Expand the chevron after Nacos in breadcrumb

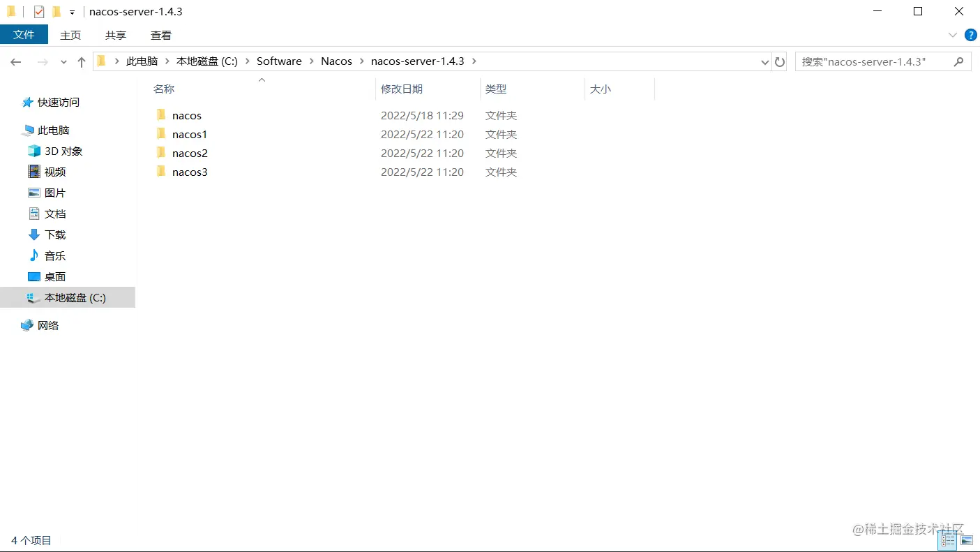pos(362,61)
